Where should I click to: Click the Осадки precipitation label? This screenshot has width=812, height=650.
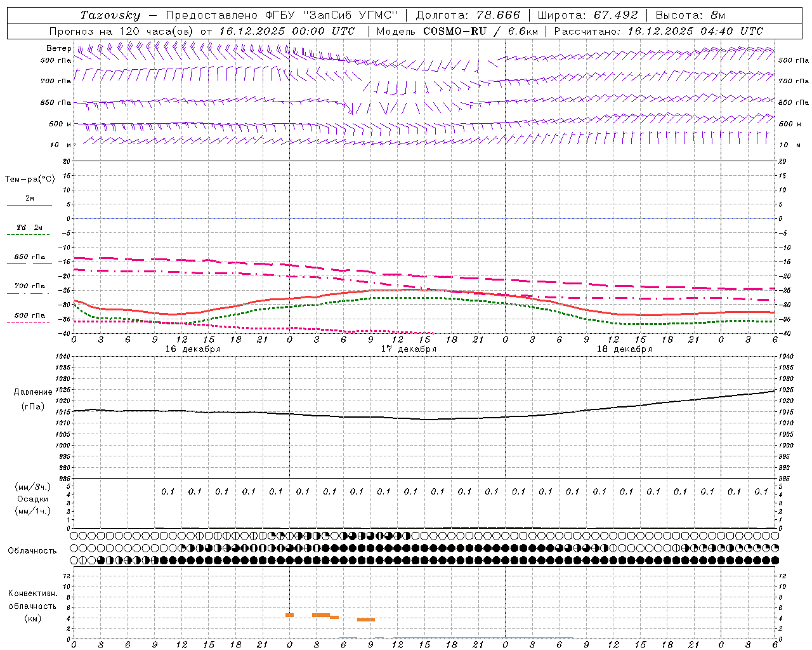[x=33, y=499]
